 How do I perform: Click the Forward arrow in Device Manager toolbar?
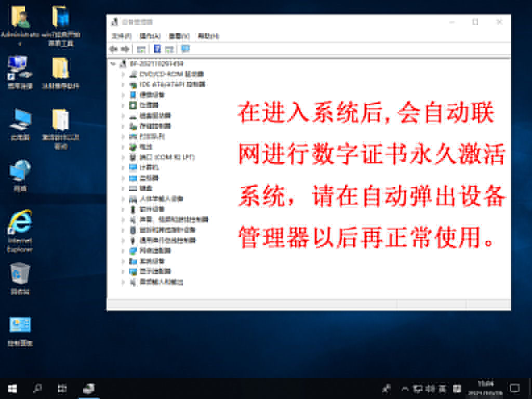click(125, 49)
